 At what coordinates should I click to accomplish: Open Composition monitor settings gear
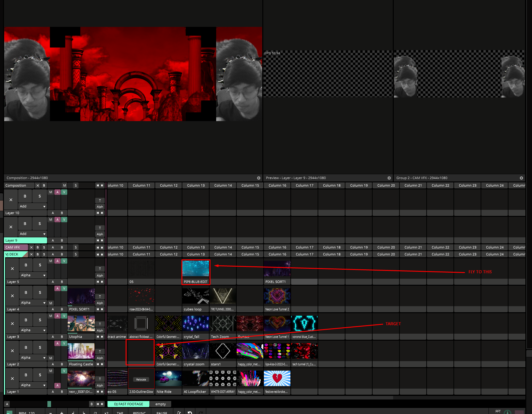click(258, 178)
